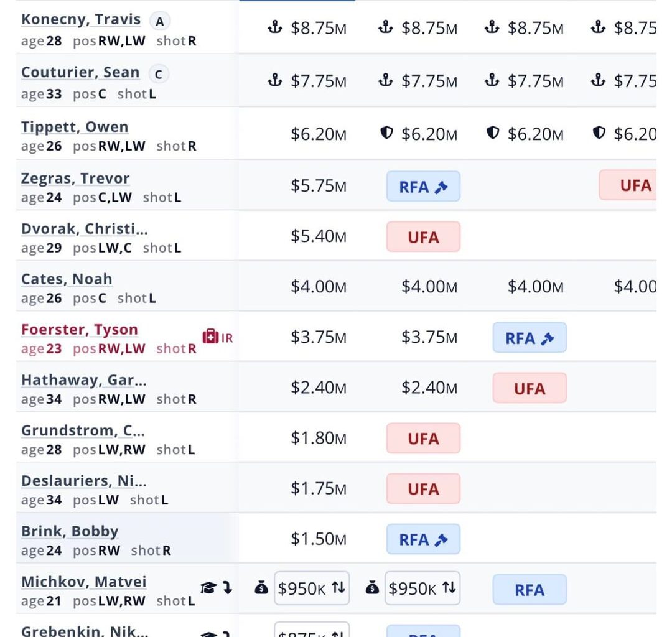This screenshot has height=637, width=672.
Task: Open Tyson Foerster's player profile link
Action: [x=80, y=330]
